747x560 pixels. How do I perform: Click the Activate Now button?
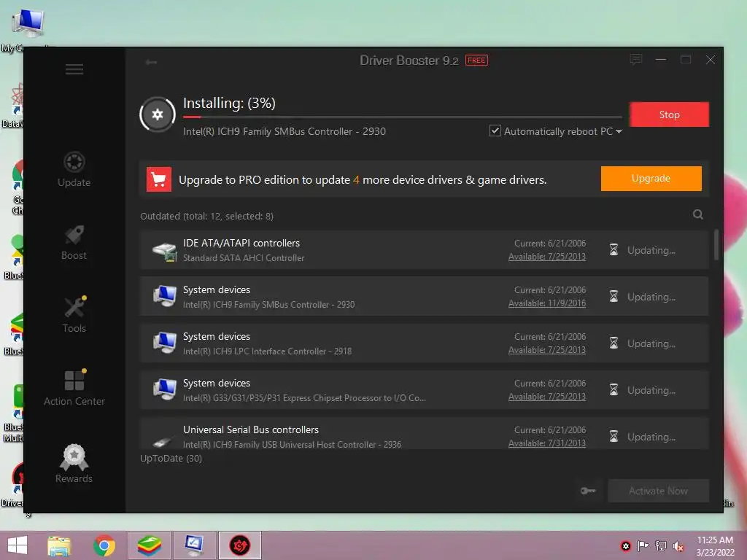pyautogui.click(x=659, y=491)
